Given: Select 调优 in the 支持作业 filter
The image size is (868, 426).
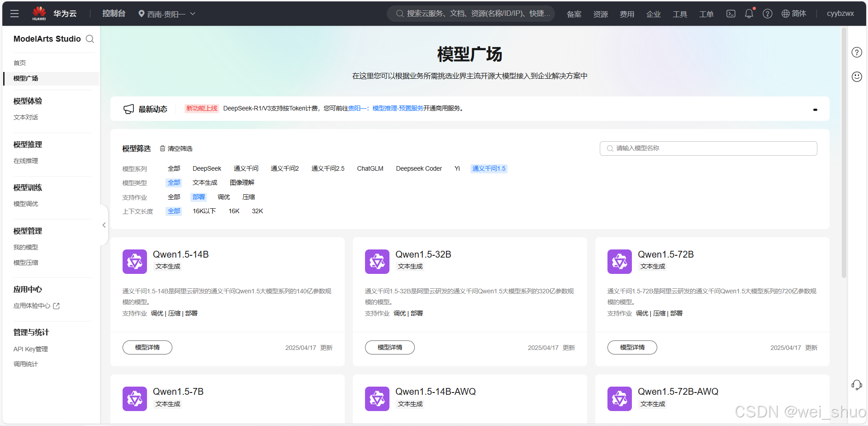Looking at the screenshot, I should point(223,197).
